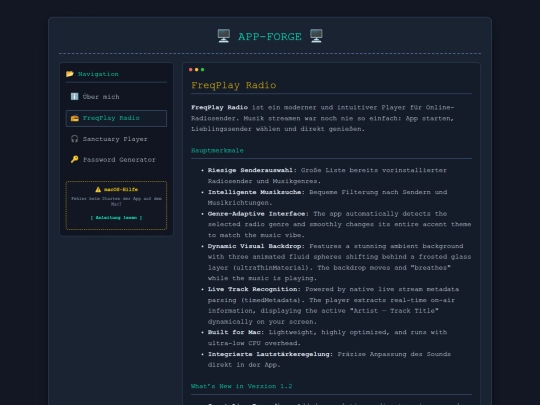Click the key icon beside Password Generator
This screenshot has height=405, width=540.
point(74,159)
